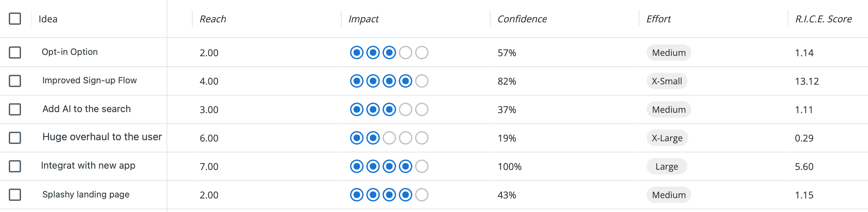
Task: Open the Add AI to the search idea
Action: pos(86,109)
